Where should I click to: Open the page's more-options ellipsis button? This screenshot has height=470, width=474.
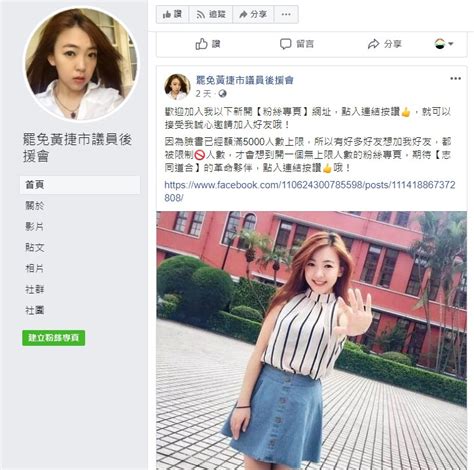(x=286, y=14)
